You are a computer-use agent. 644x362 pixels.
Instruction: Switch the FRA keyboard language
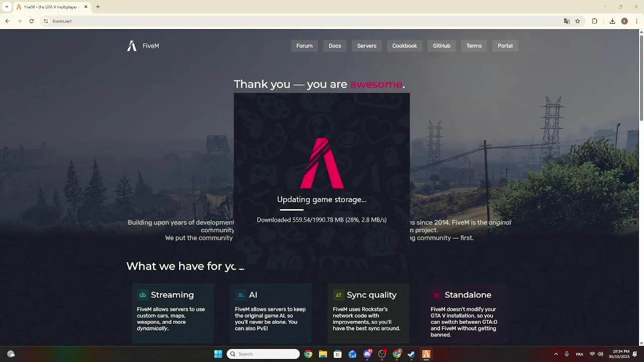pos(580,354)
